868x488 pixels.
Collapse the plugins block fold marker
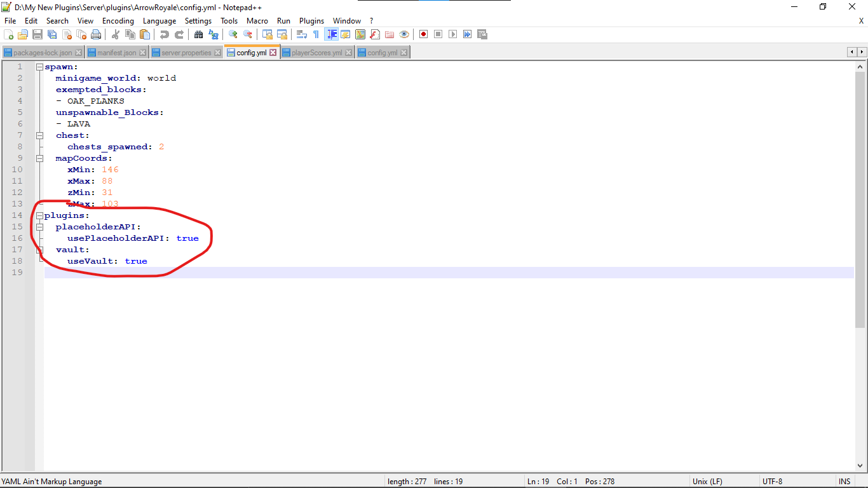[39, 215]
